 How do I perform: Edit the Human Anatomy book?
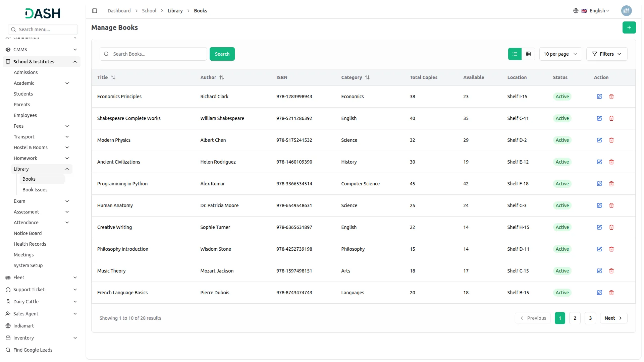[x=599, y=205]
